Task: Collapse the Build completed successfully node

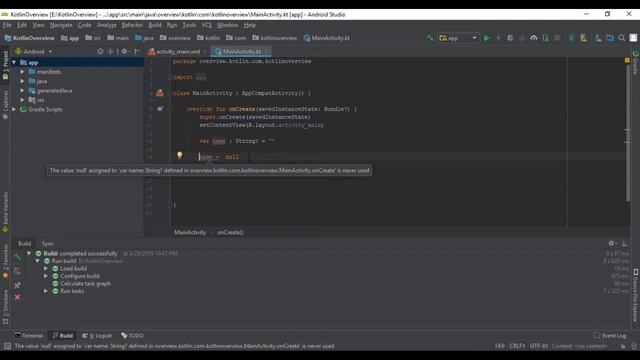Action: 29,253
